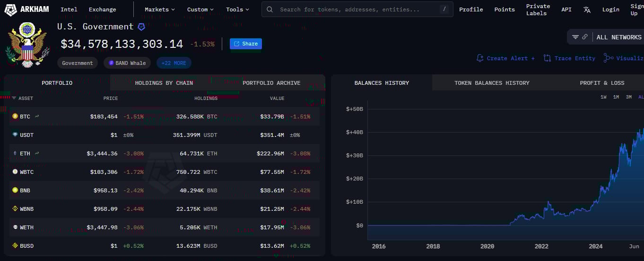Click the $3,444.36 ETH price
Image resolution: width=644 pixels, height=261 pixels.
tap(102, 153)
